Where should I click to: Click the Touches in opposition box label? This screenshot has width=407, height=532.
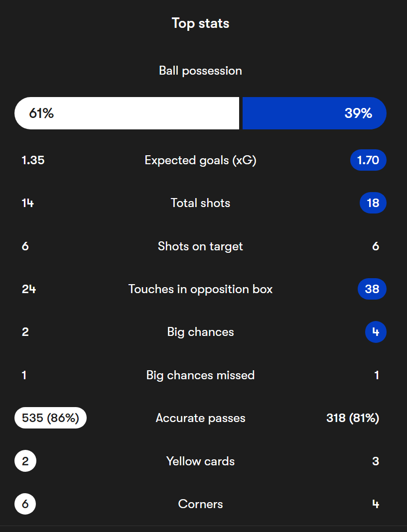pyautogui.click(x=200, y=289)
